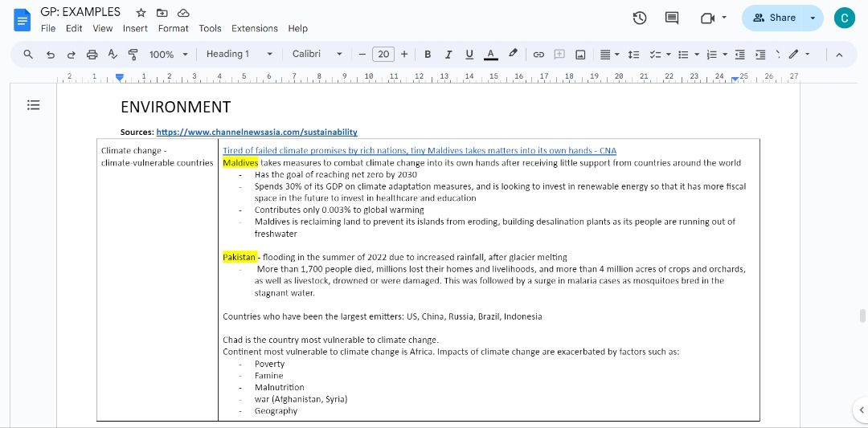
Task: Click the font size field showing 20
Action: pos(383,55)
